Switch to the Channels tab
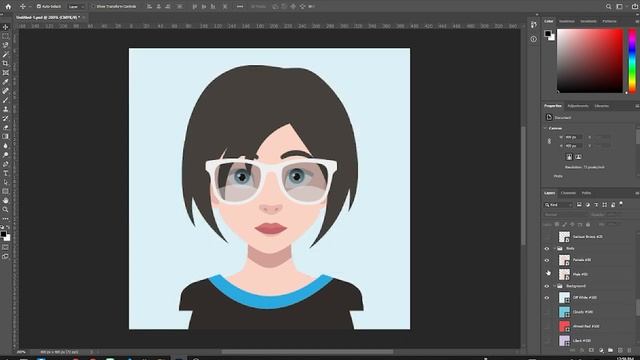640x360 pixels. coord(568,193)
